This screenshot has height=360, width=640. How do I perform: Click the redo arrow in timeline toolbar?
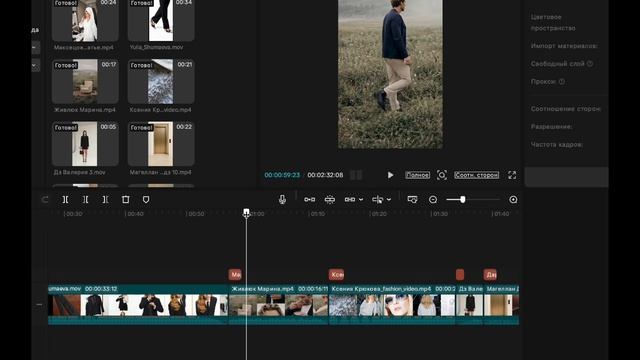click(x=45, y=200)
